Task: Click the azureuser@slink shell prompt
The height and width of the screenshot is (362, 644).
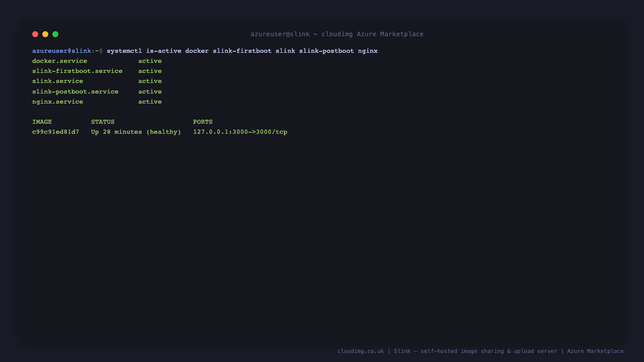Action: (67, 51)
